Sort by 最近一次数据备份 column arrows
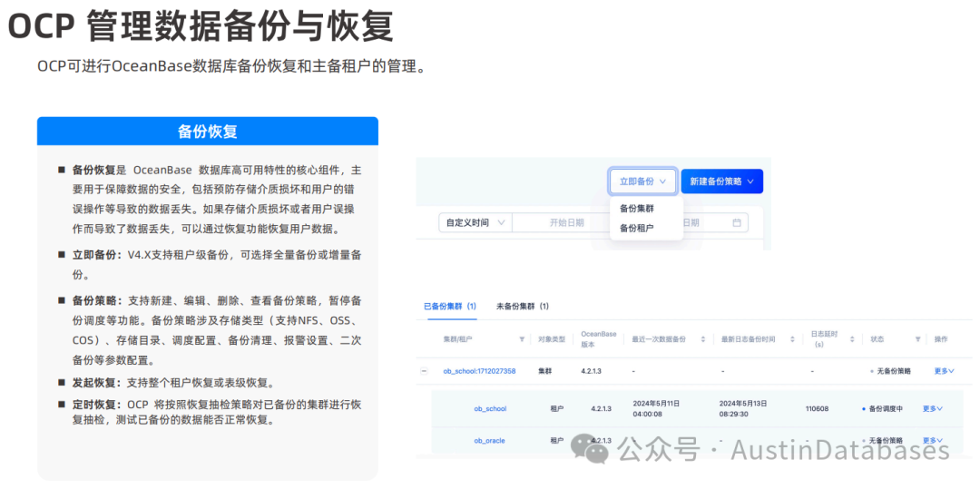 702,339
